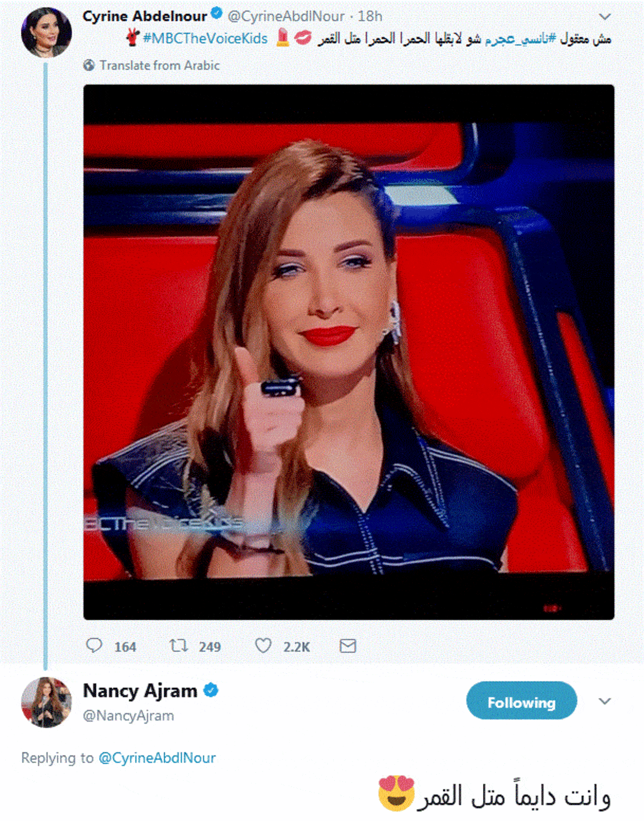Retweet Cyrine Abdelnour's tweet
644x821 pixels.
tap(179, 645)
